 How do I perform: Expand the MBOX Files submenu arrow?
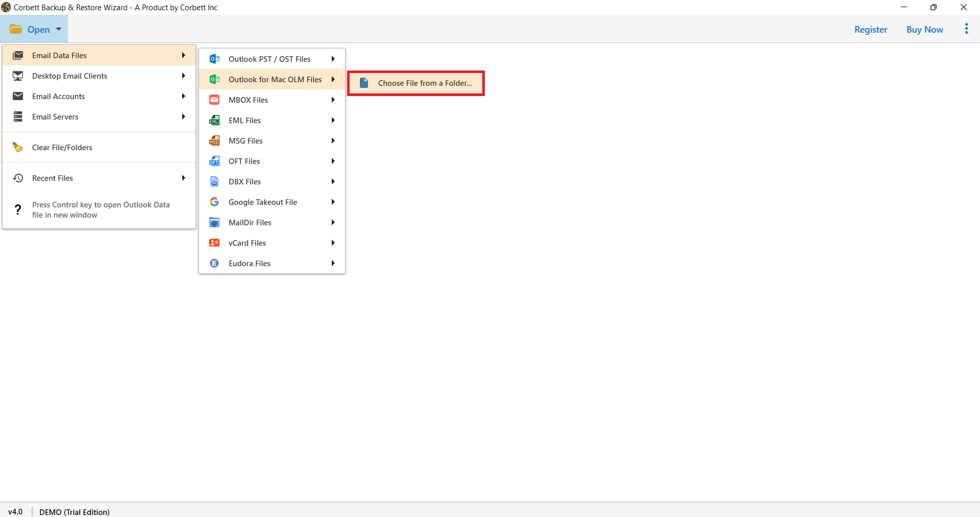click(333, 100)
